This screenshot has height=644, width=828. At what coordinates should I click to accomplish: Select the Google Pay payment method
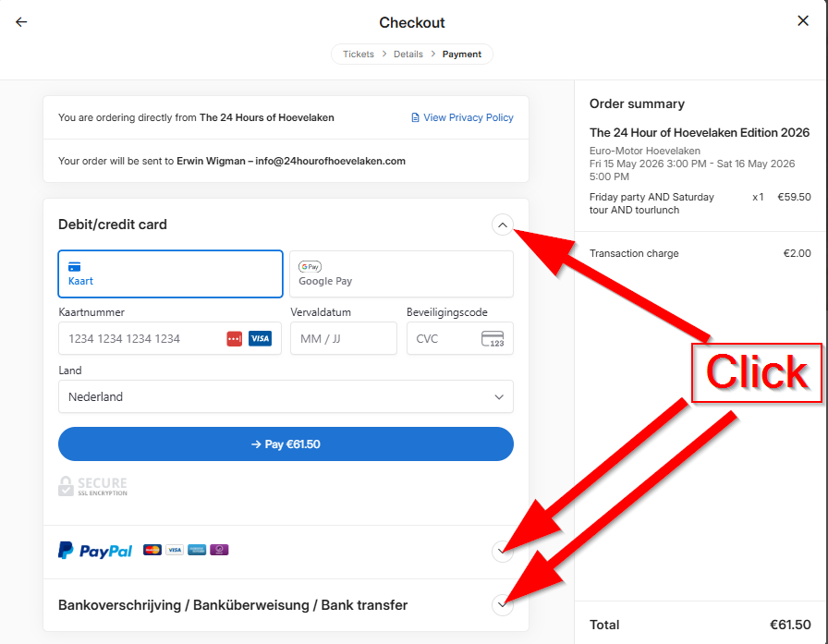click(x=401, y=273)
